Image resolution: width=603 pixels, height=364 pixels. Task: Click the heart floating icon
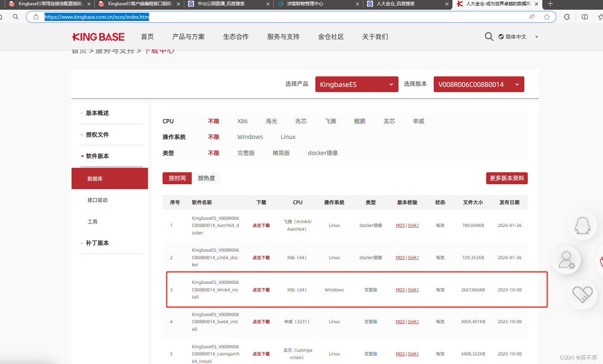click(582, 294)
